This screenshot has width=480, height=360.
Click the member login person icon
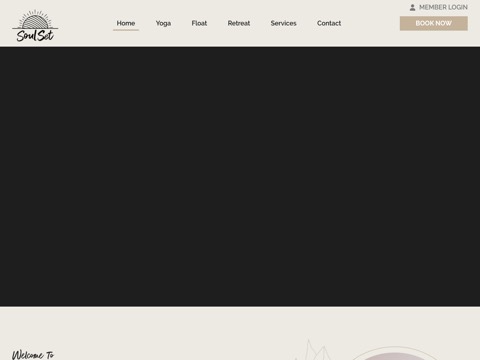(x=412, y=7)
